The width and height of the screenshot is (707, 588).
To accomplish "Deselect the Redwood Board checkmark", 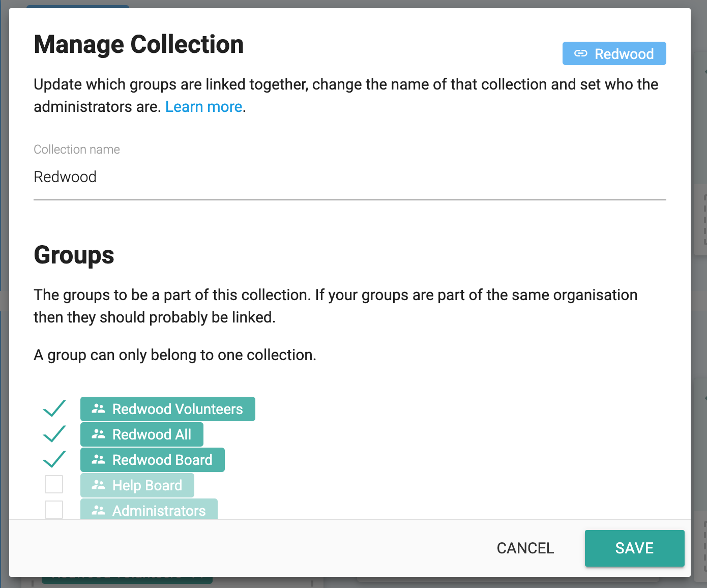I will 54,459.
